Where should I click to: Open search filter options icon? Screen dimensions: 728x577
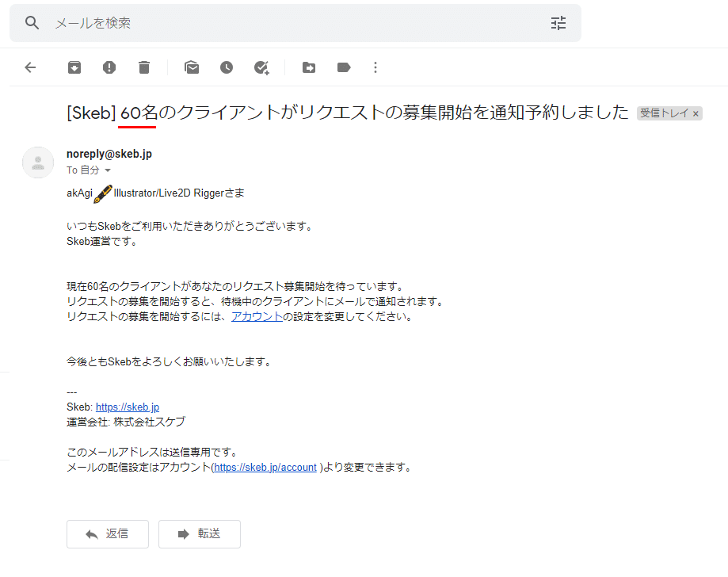(x=558, y=23)
